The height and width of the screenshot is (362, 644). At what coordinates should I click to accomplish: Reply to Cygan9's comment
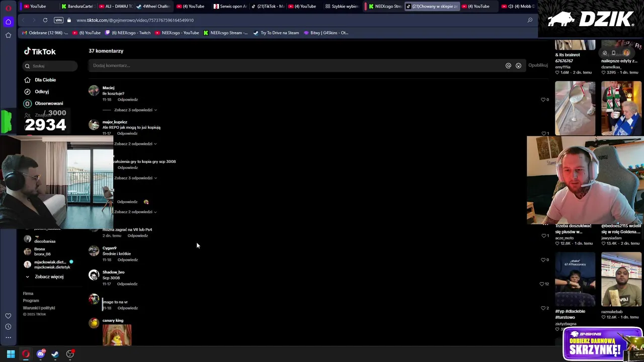point(127,260)
